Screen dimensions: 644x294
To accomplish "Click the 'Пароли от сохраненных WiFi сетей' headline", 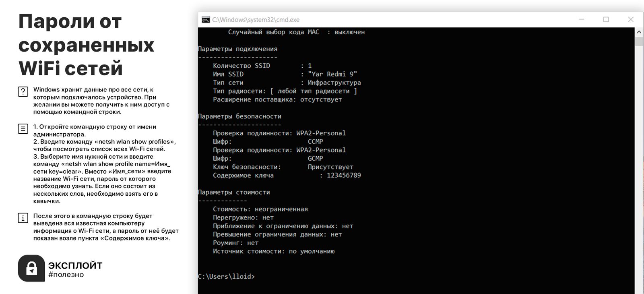I will (86, 45).
